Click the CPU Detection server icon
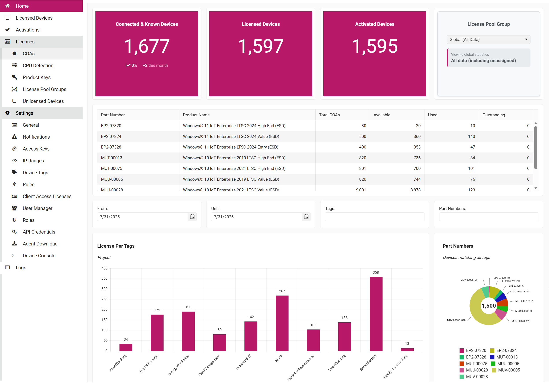Image resolution: width=549 pixels, height=392 pixels. pyautogui.click(x=15, y=65)
